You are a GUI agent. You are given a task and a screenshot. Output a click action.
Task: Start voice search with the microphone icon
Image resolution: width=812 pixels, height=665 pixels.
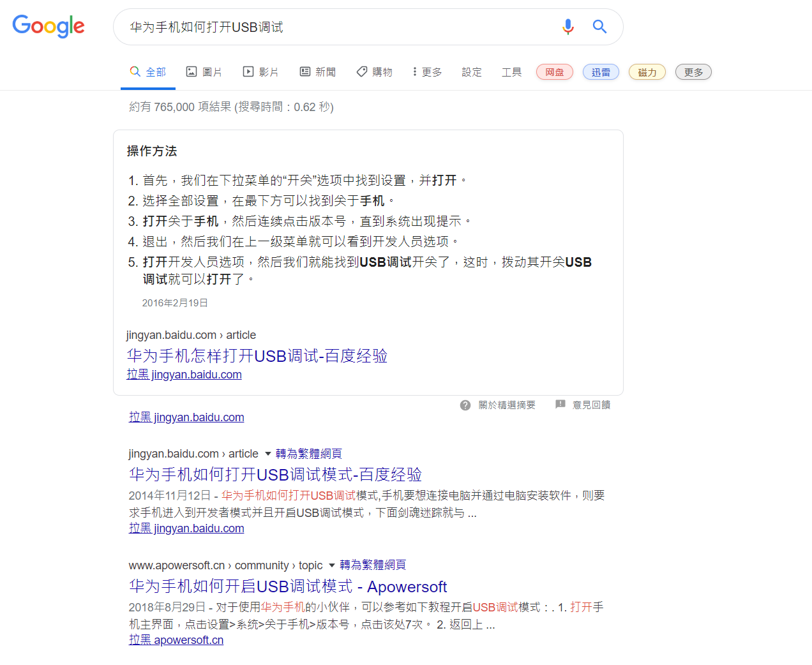point(568,27)
